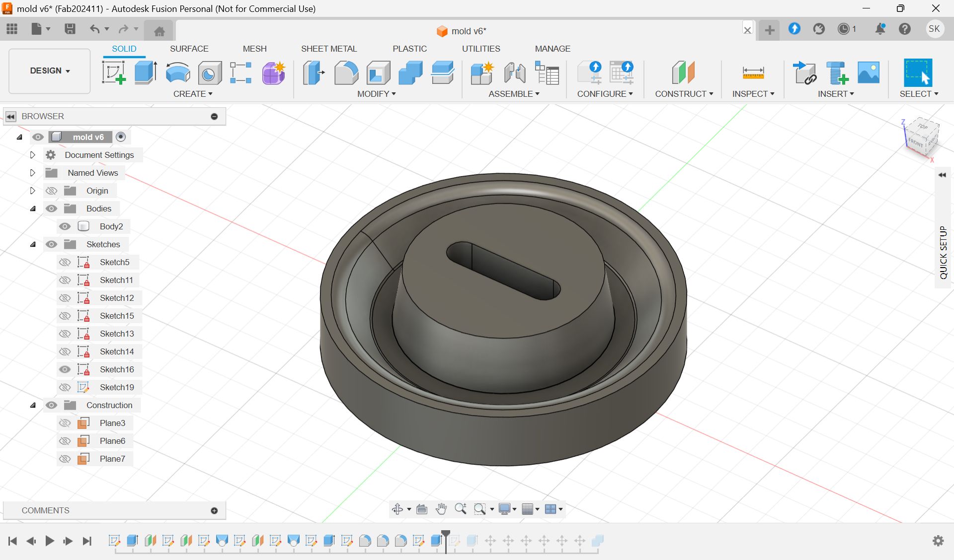Screen dimensions: 954x560
Task: Click the timeline Play button
Action: coord(49,541)
